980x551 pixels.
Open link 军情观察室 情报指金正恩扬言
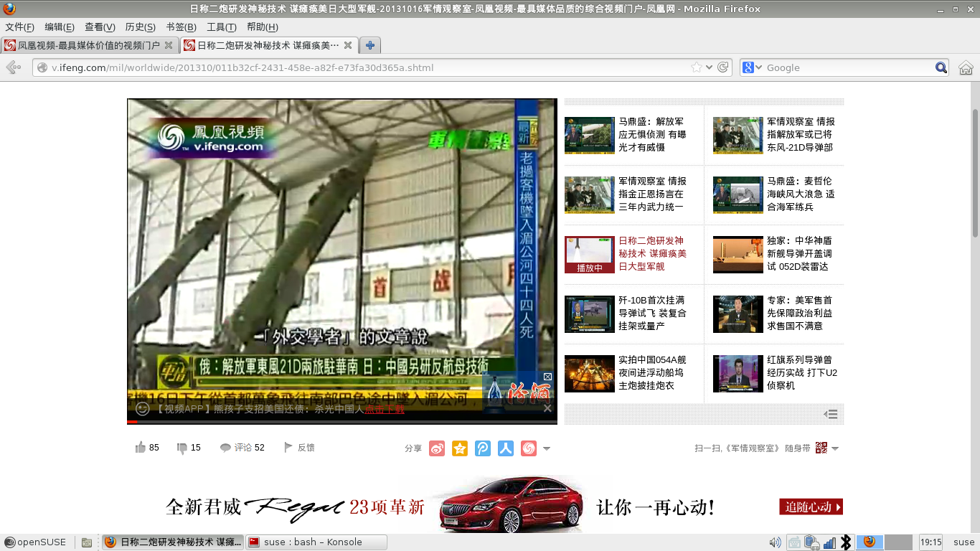pos(651,194)
